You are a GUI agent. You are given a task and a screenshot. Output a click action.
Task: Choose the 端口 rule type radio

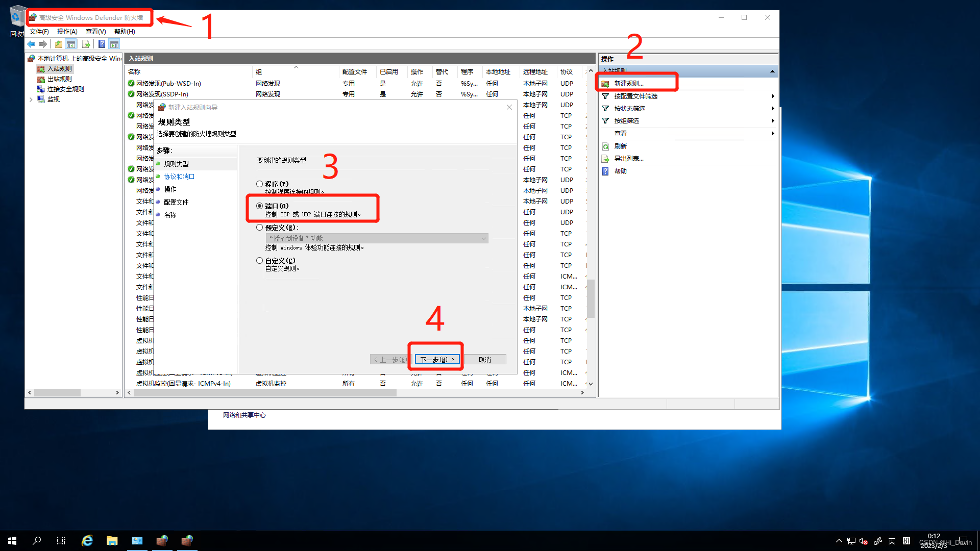[260, 206]
